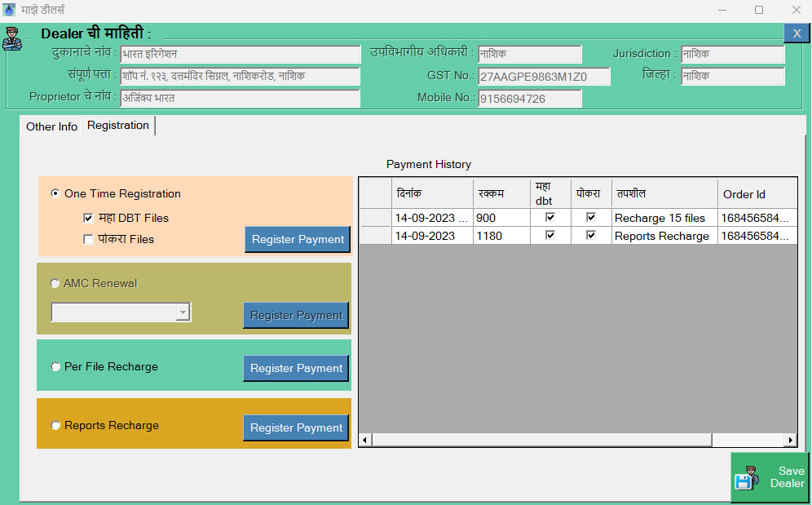Screen dimensions: 812x505
Task: Click the app water-drop icon in title bar
Action: (9, 10)
